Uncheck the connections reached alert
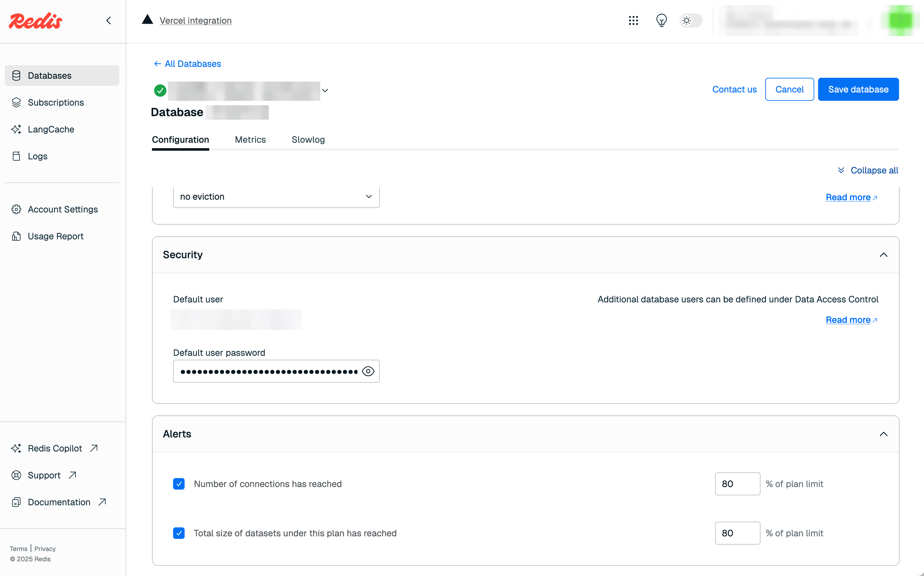 coord(179,484)
